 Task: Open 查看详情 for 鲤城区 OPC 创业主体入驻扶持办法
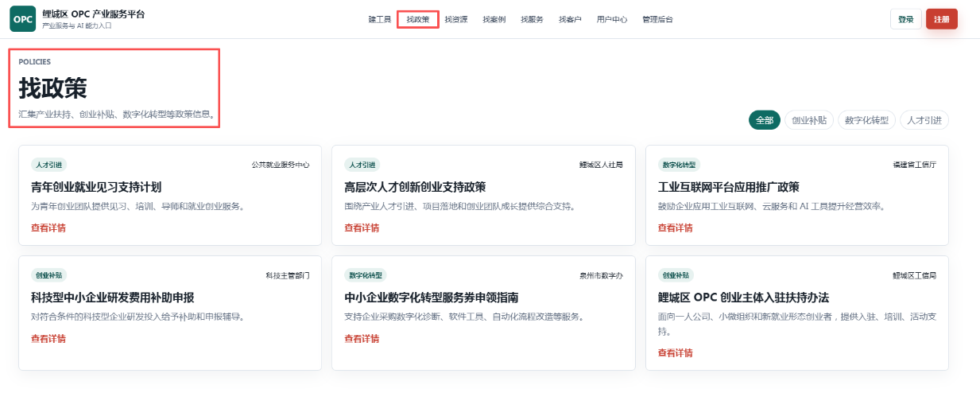click(676, 353)
